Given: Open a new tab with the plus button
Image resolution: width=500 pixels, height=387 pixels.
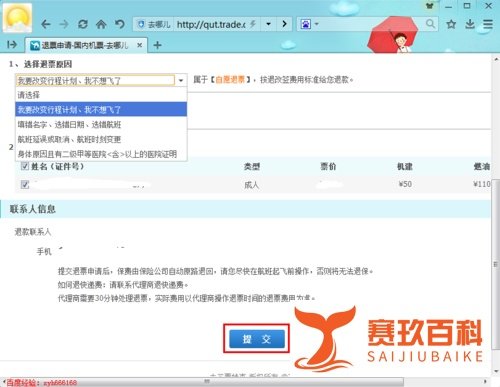Looking at the screenshot, I should coord(157,45).
